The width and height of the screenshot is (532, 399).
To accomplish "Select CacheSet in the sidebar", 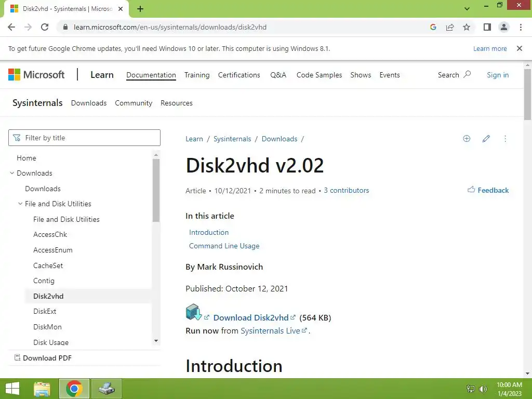I will (48, 265).
